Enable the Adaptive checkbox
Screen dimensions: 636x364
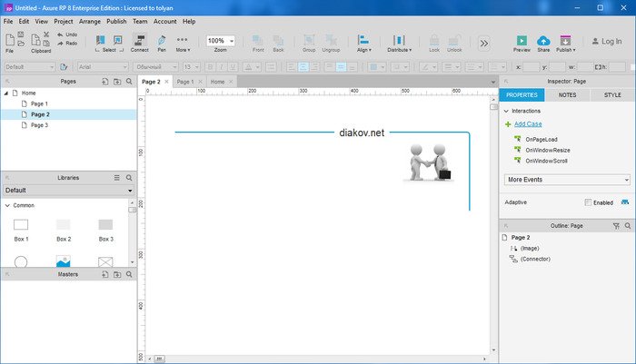(x=589, y=202)
